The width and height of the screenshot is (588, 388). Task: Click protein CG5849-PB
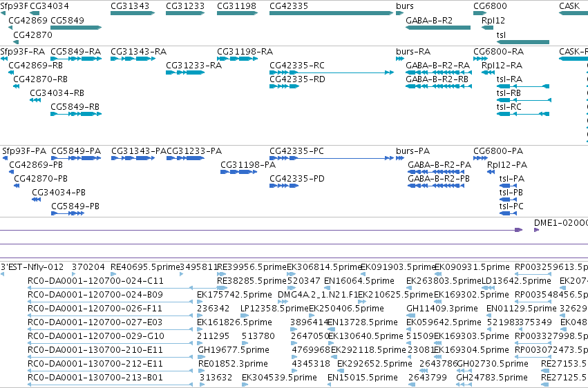[x=68, y=213]
